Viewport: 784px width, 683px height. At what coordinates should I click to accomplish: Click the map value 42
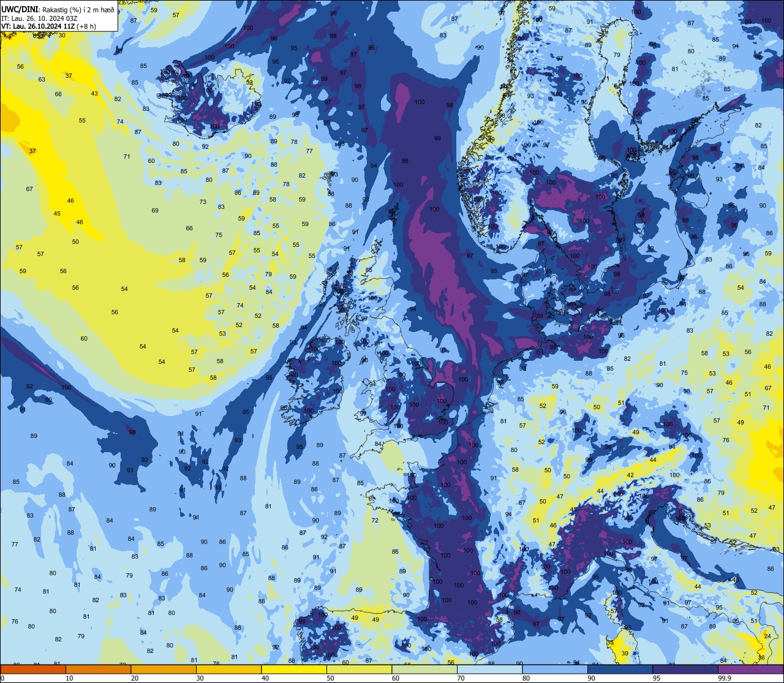click(x=630, y=475)
